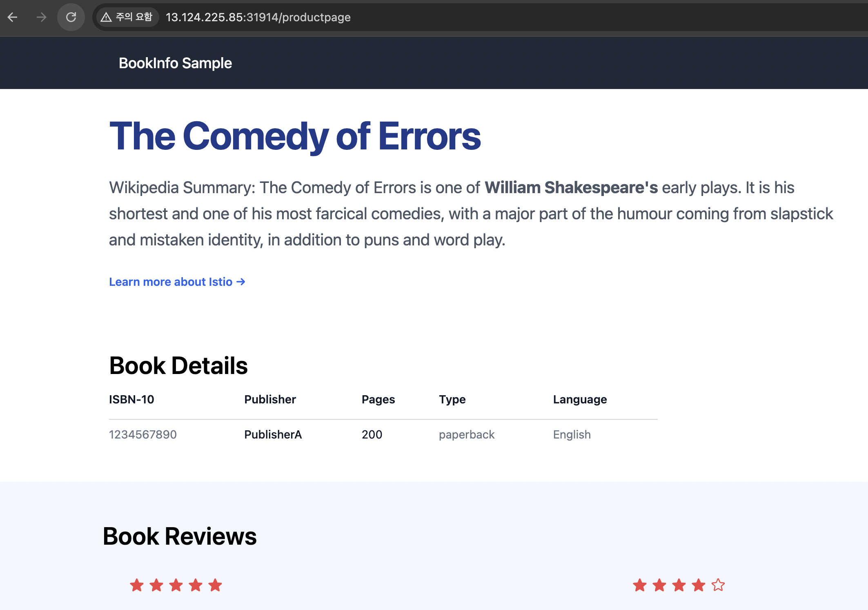Click the address bar URL text
Screen dimensions: 868x610
click(x=258, y=17)
